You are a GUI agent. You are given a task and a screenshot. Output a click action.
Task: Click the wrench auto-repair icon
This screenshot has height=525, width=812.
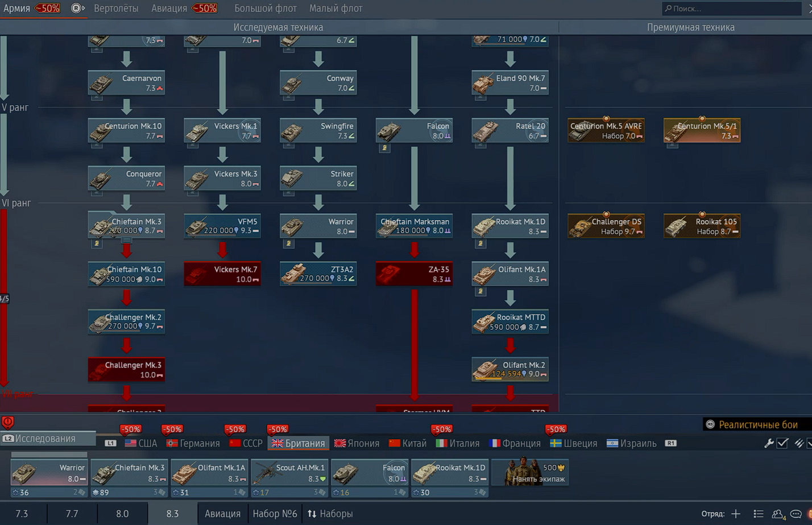point(769,443)
